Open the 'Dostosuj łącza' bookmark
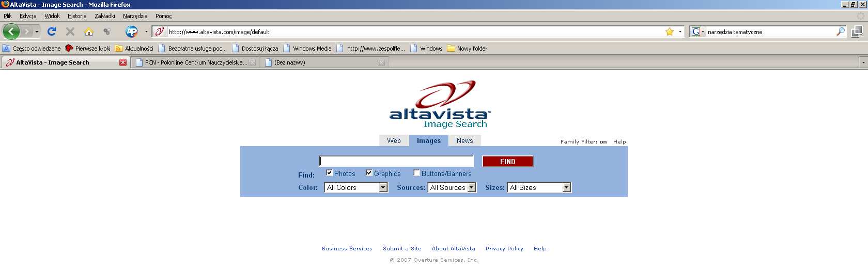This screenshot has width=868, height=271. pyautogui.click(x=255, y=49)
